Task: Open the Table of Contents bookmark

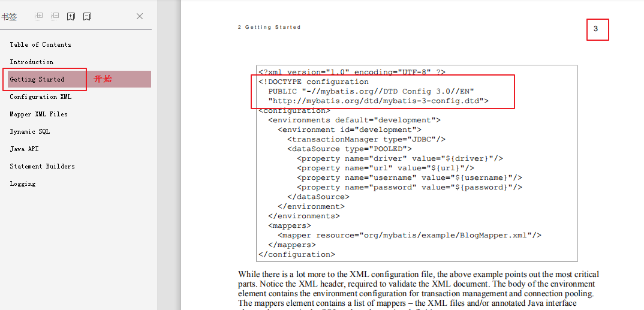Action: tap(40, 44)
